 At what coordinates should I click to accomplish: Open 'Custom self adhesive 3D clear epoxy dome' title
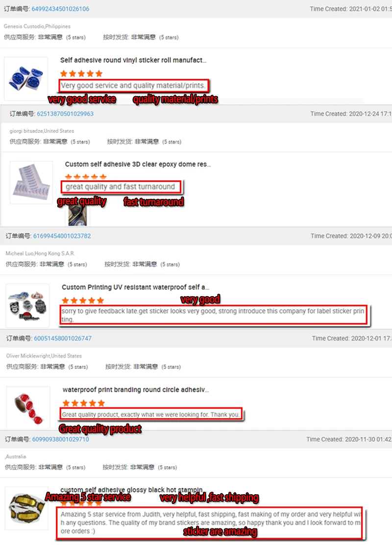click(x=138, y=164)
